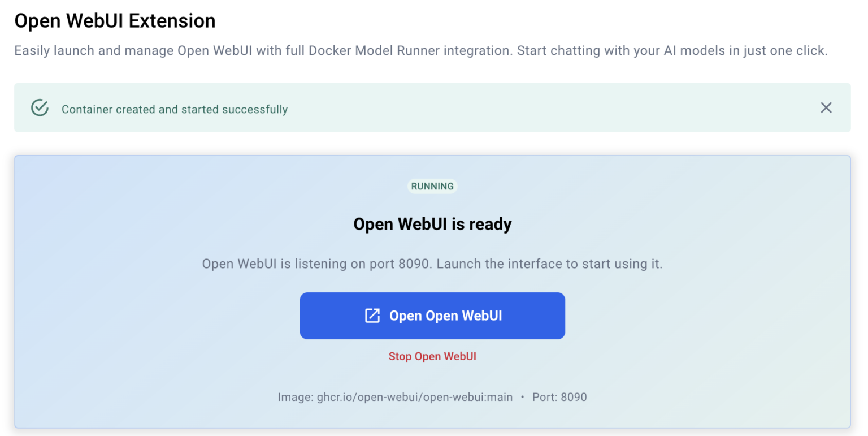Click the 'Open Open WebUI' button label text

coord(445,316)
